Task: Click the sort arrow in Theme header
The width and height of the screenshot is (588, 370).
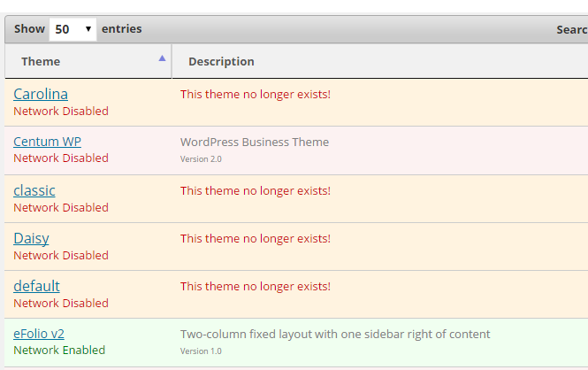Action: [162, 58]
